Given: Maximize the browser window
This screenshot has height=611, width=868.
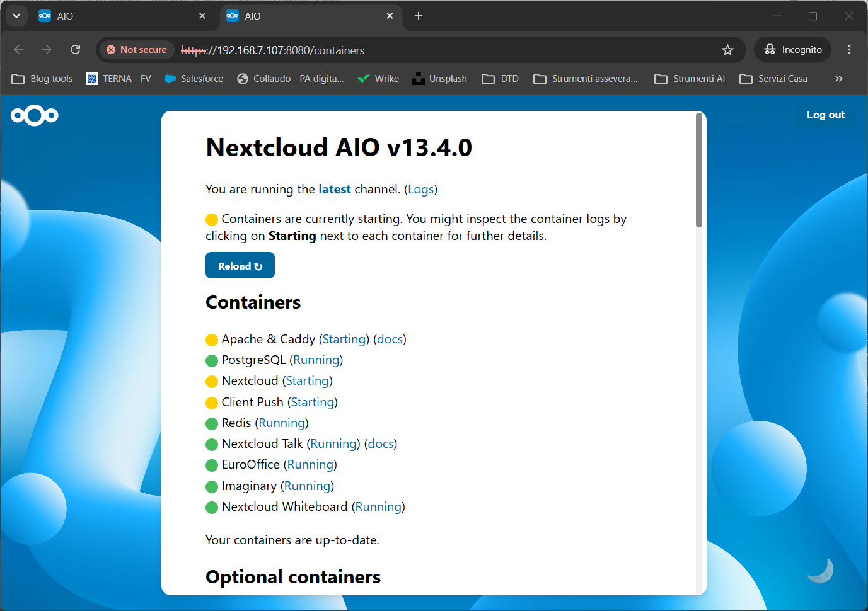Looking at the screenshot, I should (813, 16).
